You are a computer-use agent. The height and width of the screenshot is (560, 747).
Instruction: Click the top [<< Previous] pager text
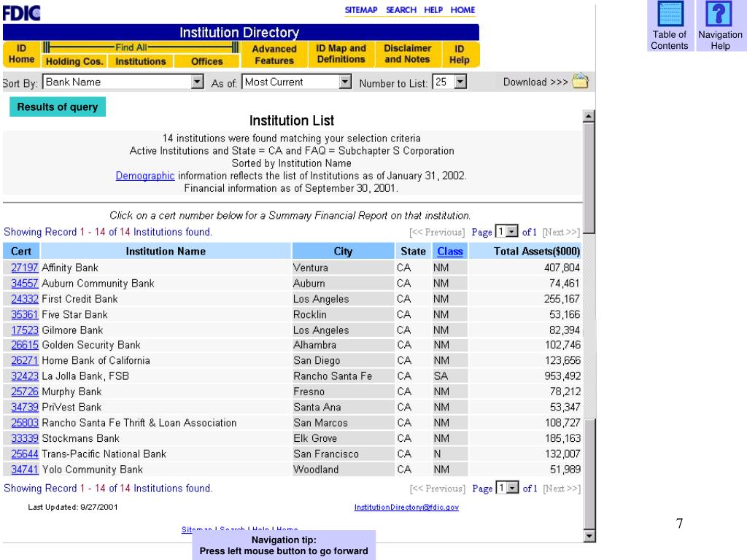pyautogui.click(x=437, y=232)
